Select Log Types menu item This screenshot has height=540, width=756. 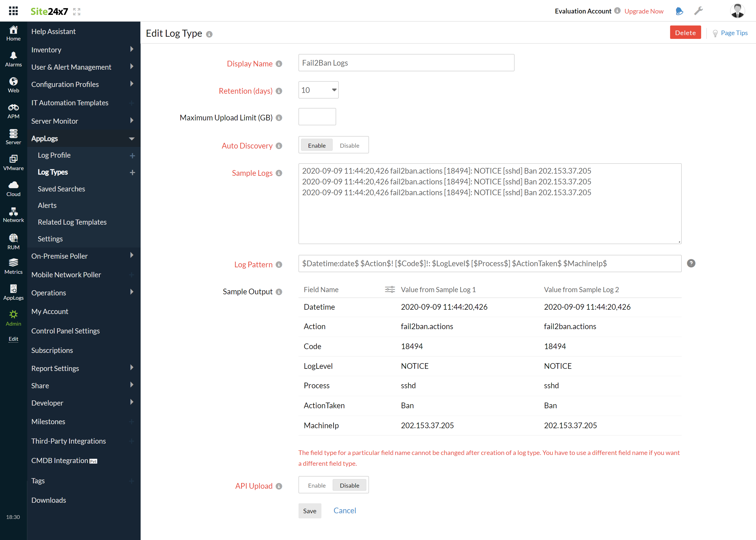(x=53, y=172)
